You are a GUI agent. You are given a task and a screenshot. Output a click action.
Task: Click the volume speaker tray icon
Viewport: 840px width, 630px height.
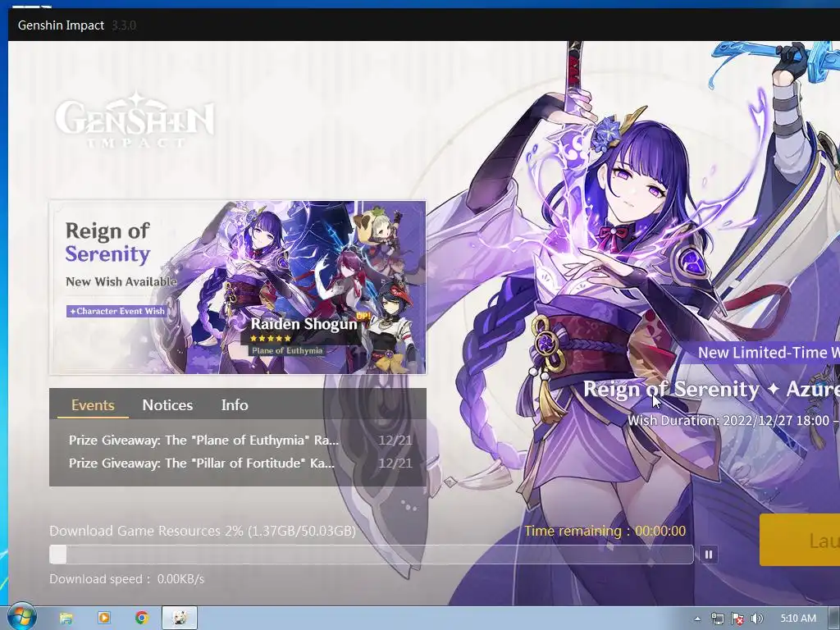click(756, 619)
